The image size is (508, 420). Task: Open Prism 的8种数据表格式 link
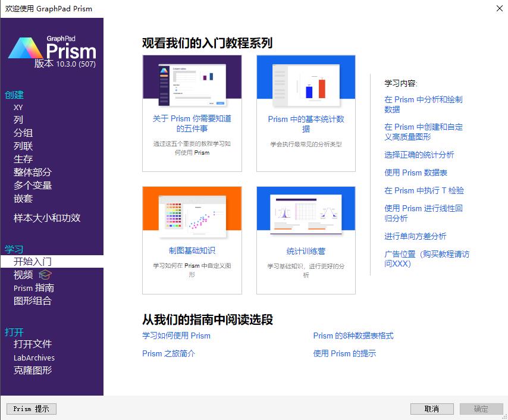point(353,336)
